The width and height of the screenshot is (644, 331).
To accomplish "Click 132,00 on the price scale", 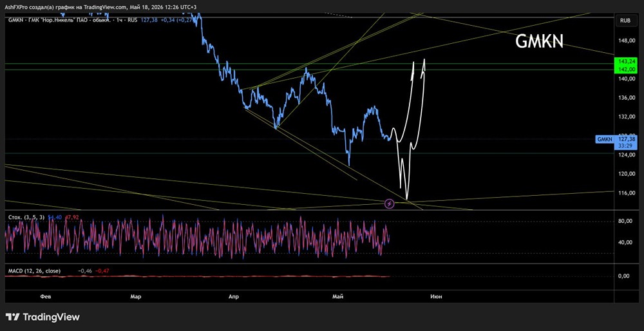I will (x=627, y=117).
